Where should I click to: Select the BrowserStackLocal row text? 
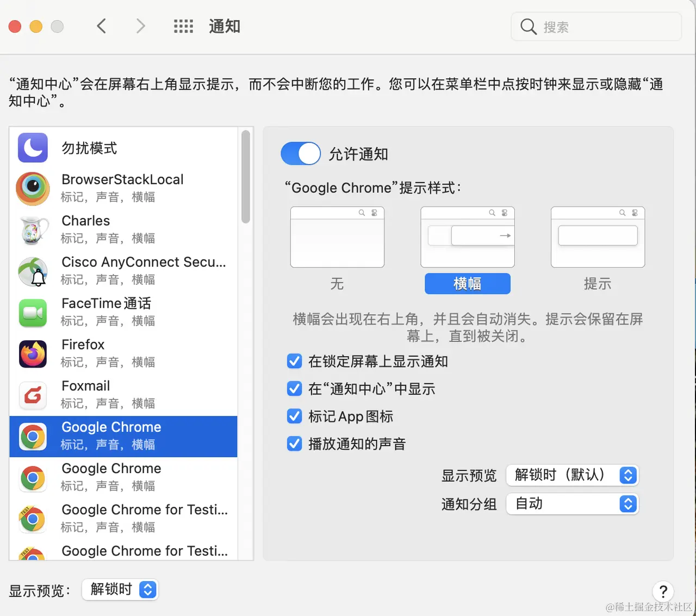[122, 188]
